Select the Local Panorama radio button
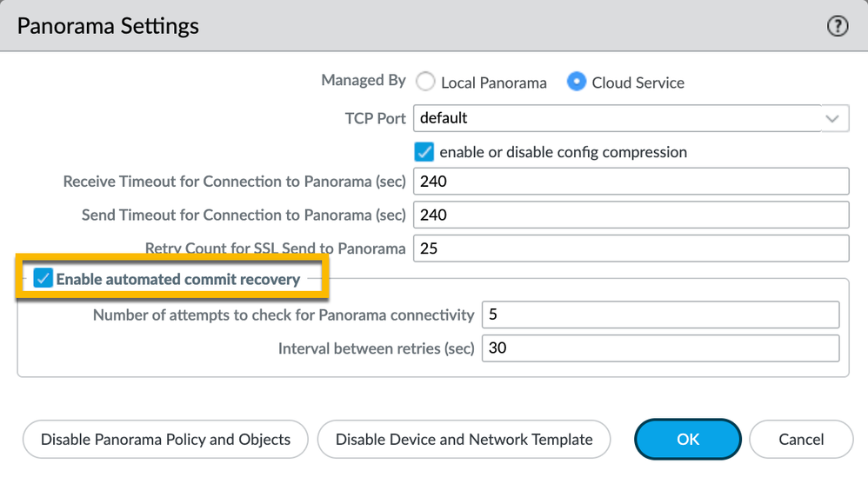This screenshot has height=477, width=868. pyautogui.click(x=425, y=82)
